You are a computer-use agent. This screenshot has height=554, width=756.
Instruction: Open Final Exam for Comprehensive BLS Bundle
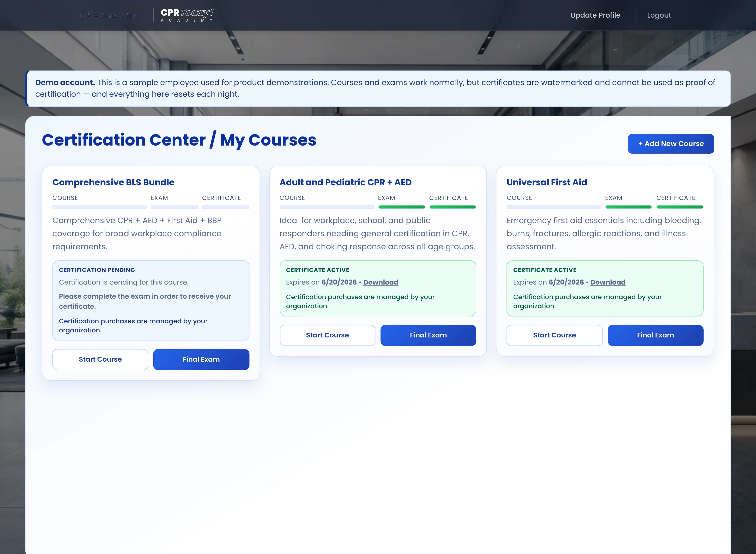(201, 359)
